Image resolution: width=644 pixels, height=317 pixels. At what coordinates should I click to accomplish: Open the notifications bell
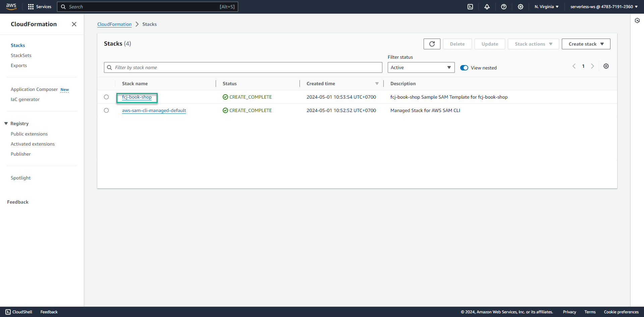click(x=487, y=7)
